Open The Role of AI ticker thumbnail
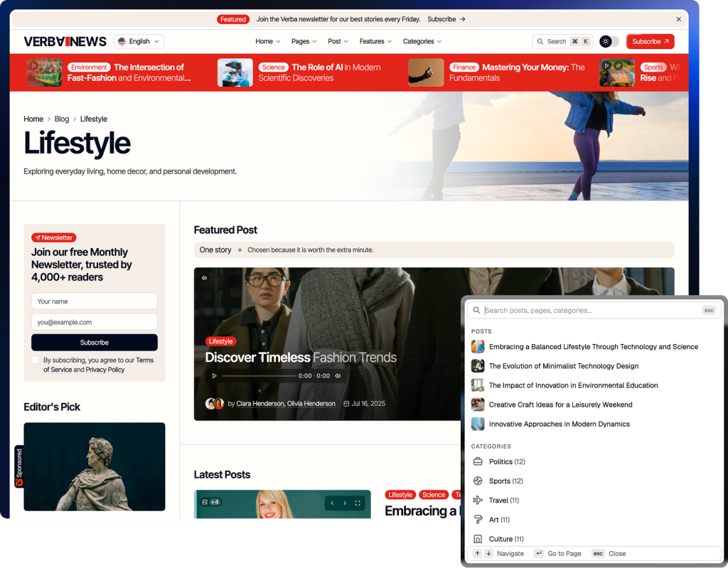This screenshot has width=728, height=568. [235, 73]
